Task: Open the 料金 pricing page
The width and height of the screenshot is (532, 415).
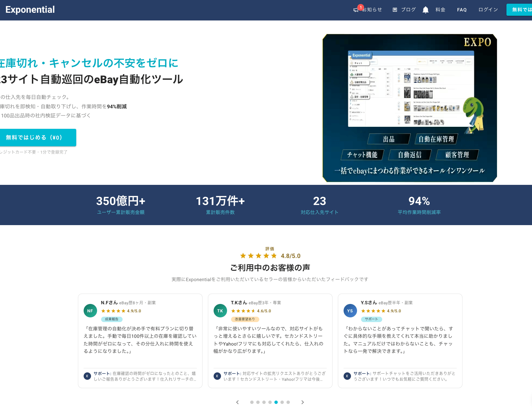Action: (x=440, y=10)
